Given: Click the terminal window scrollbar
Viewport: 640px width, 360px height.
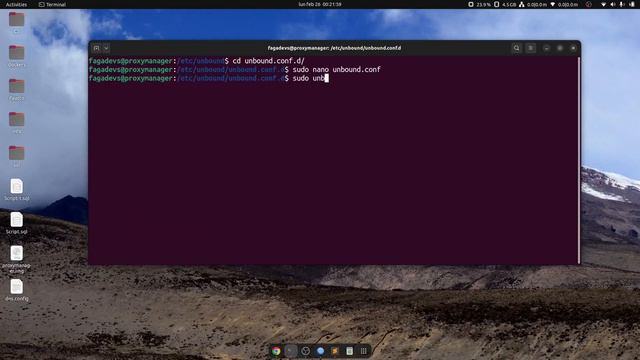Looking at the screenshot, I should click(x=578, y=160).
